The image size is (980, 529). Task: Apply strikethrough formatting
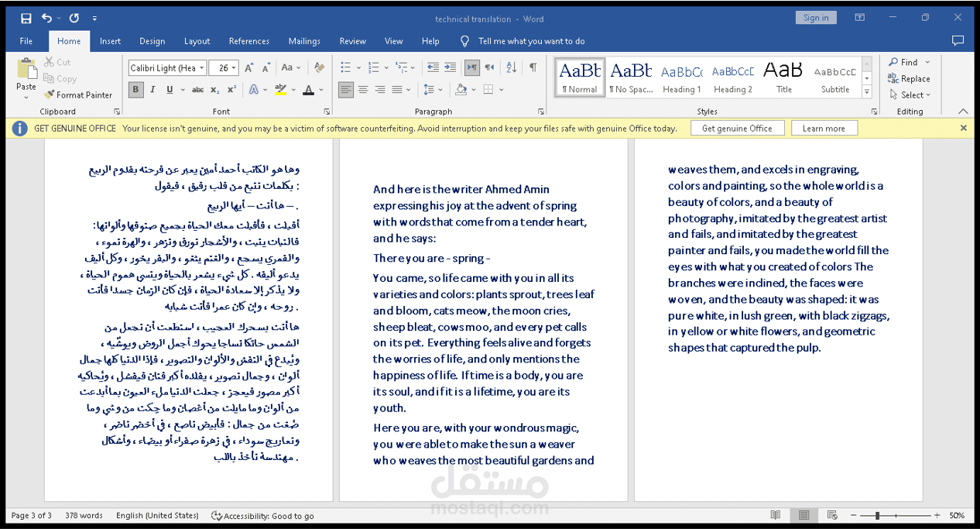tap(197, 90)
